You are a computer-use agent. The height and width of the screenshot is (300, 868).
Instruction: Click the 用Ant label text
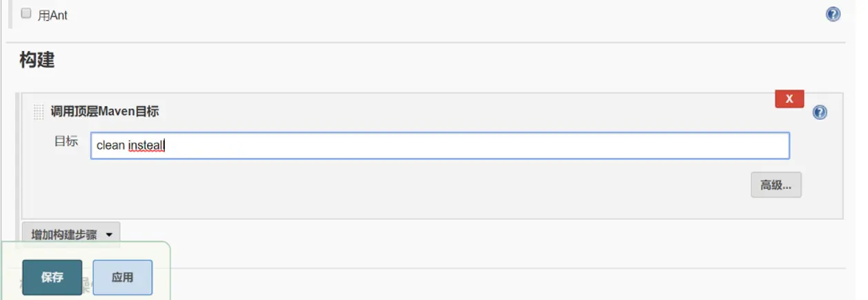point(52,15)
